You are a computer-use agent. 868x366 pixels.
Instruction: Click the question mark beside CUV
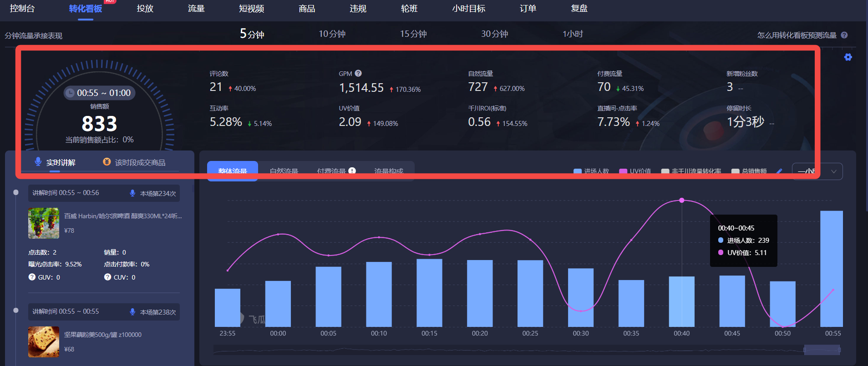[107, 277]
